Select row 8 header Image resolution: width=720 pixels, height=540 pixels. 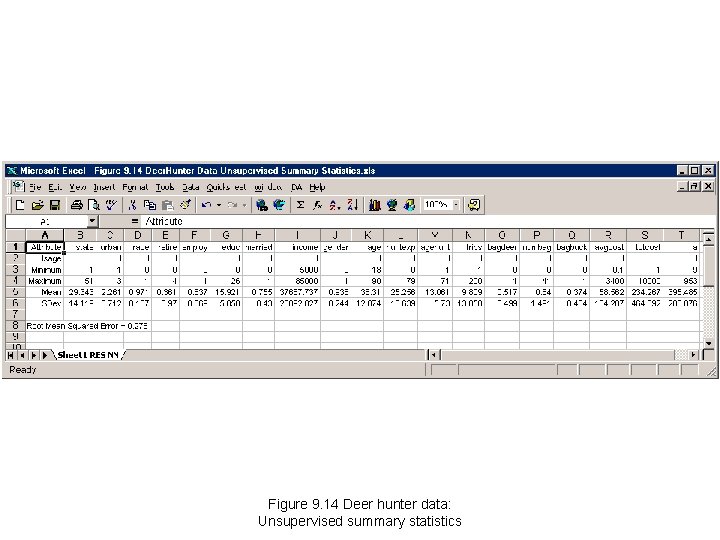(15, 326)
